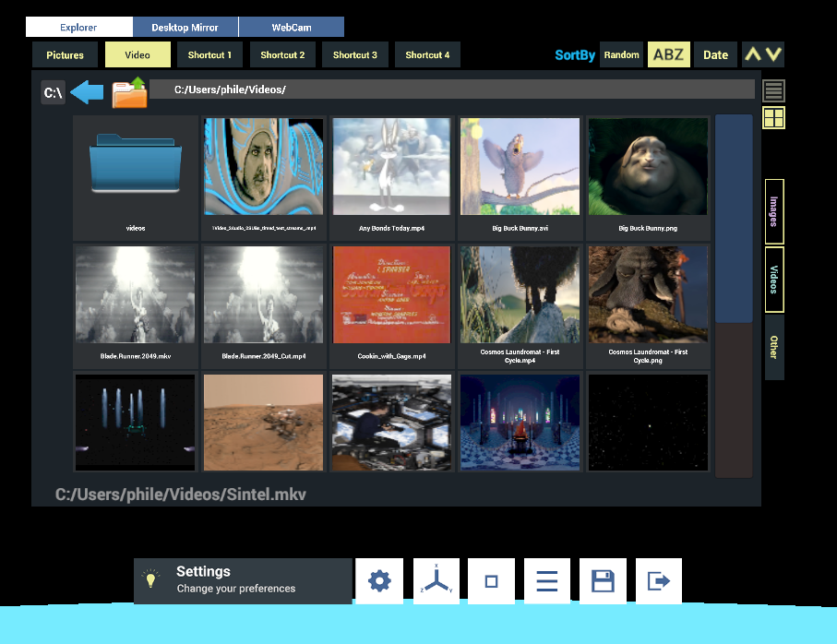Screen dimensions: 837x644
Task: Open Shortcut 4
Action: pos(427,55)
